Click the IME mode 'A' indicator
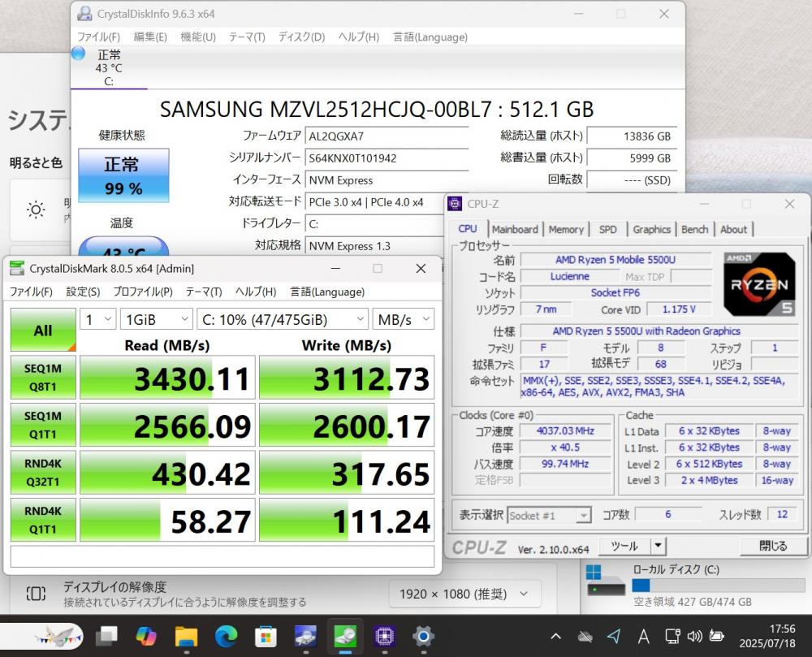812x657 pixels. (x=643, y=636)
